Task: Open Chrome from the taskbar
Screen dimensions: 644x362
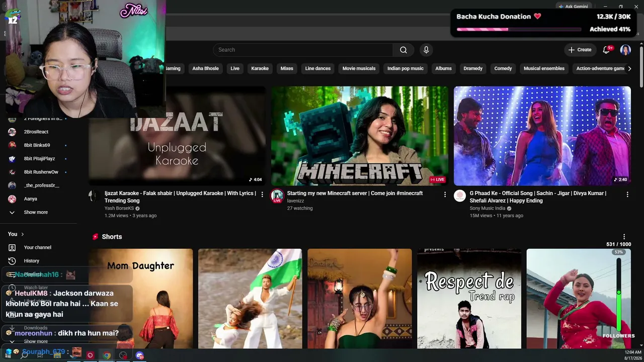Action: pos(107,355)
